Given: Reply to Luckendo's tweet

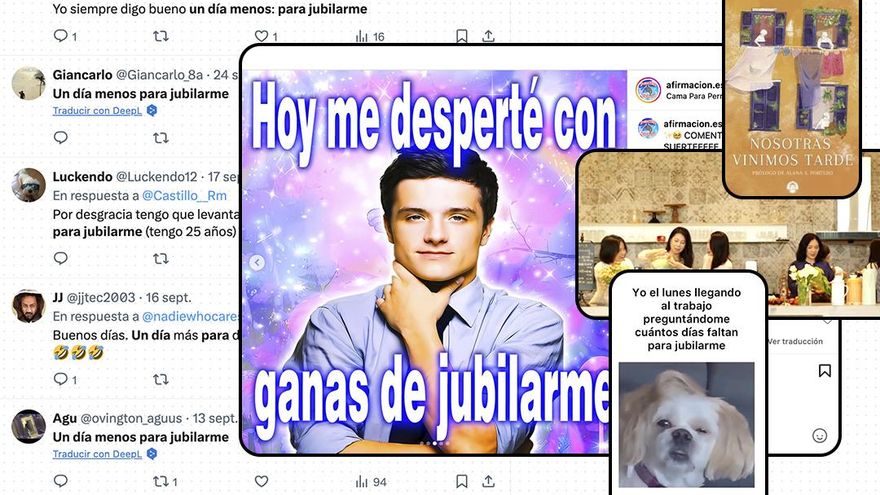Looking at the screenshot, I should coord(61,258).
